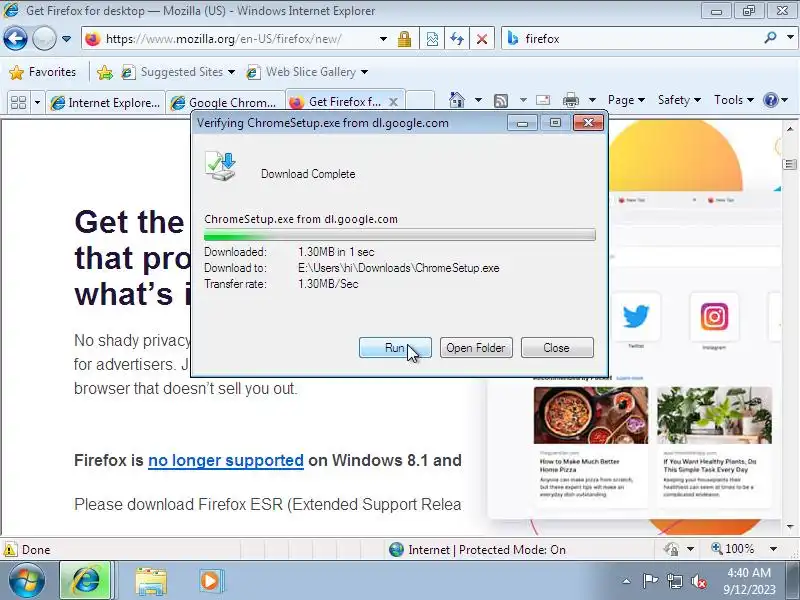This screenshot has width=800, height=600.
Task: Click the pizza article thumbnail
Action: pyautogui.click(x=591, y=415)
